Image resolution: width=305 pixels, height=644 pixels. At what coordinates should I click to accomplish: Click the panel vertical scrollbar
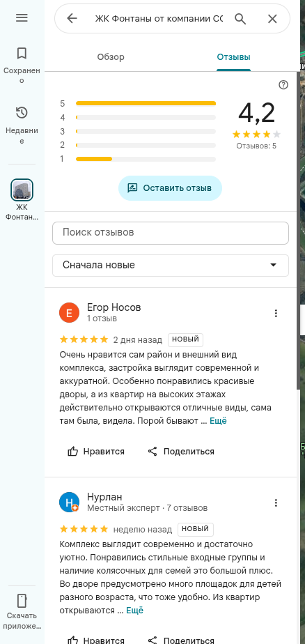(298, 230)
